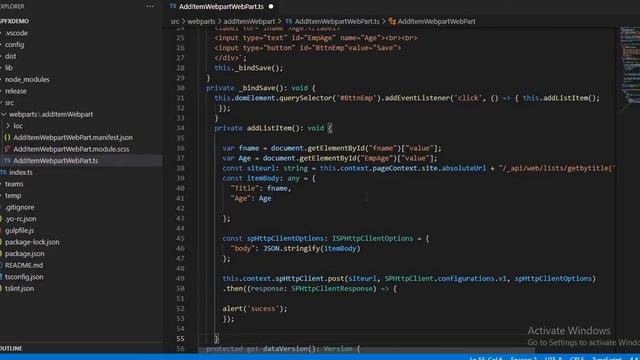
Task: Open tslint.json file
Action: 19,289
